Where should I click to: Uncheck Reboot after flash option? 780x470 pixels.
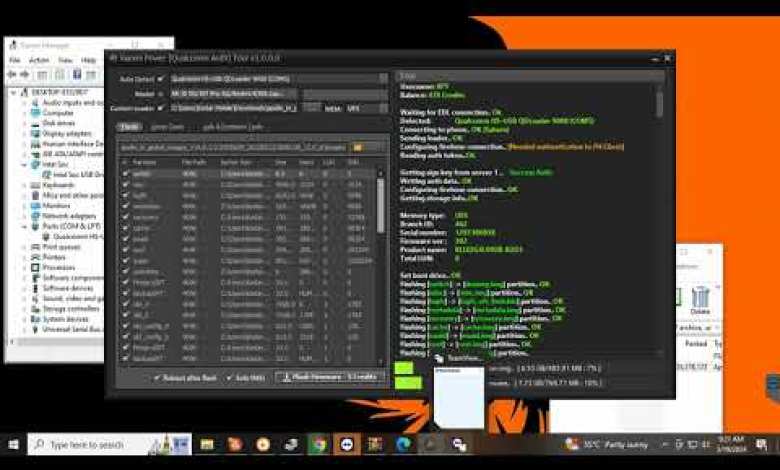click(158, 377)
